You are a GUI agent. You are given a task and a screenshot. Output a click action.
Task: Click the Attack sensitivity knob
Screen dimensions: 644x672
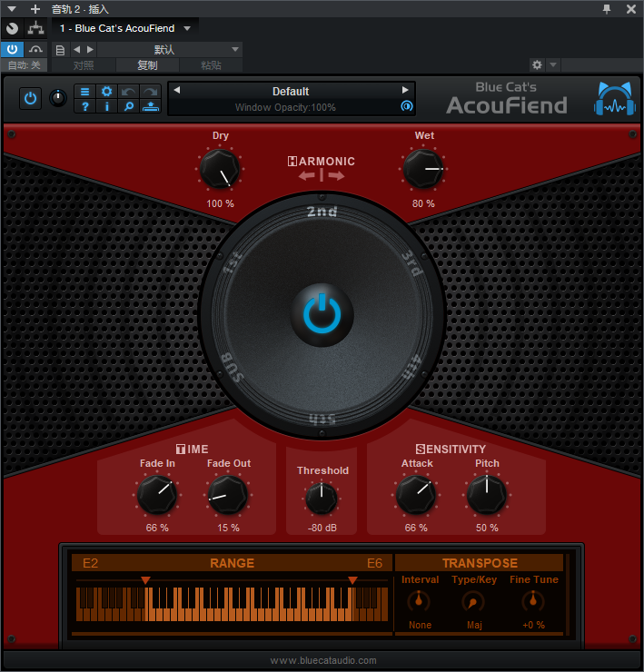tap(416, 495)
